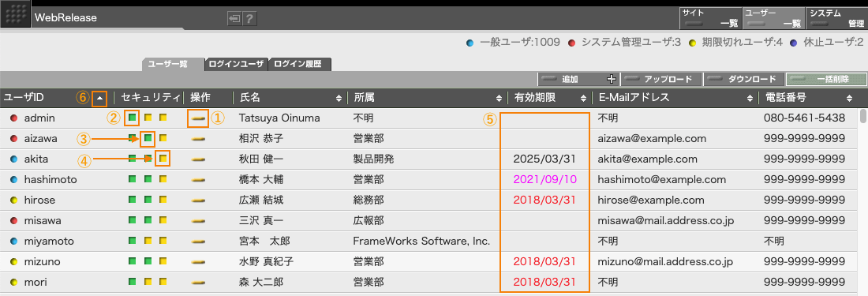Sort the 氏名 column with its arrows
The image size is (868, 296).
coord(339,98)
